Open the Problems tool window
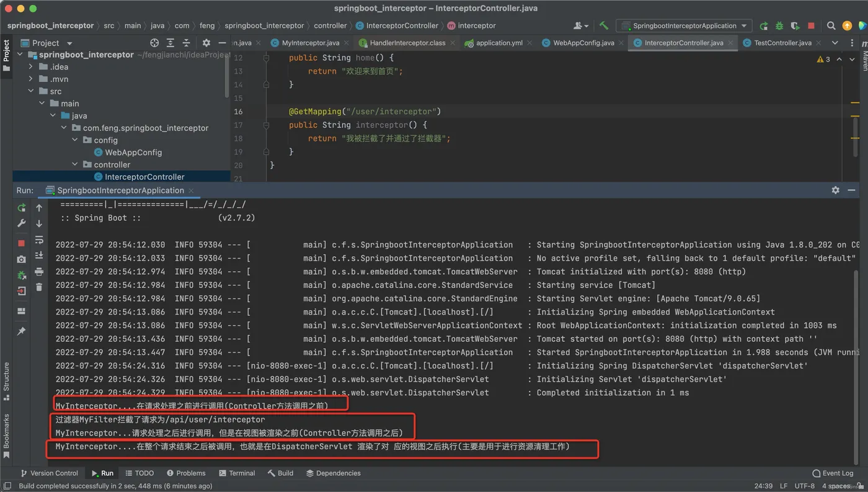868x492 pixels. (x=185, y=473)
